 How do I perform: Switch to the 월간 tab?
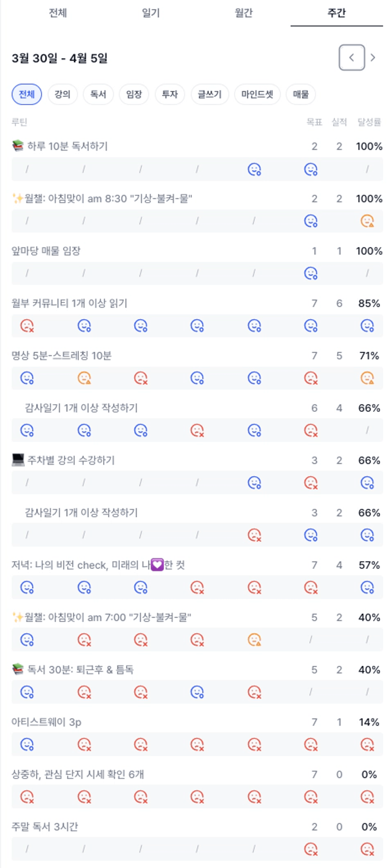pyautogui.click(x=243, y=13)
